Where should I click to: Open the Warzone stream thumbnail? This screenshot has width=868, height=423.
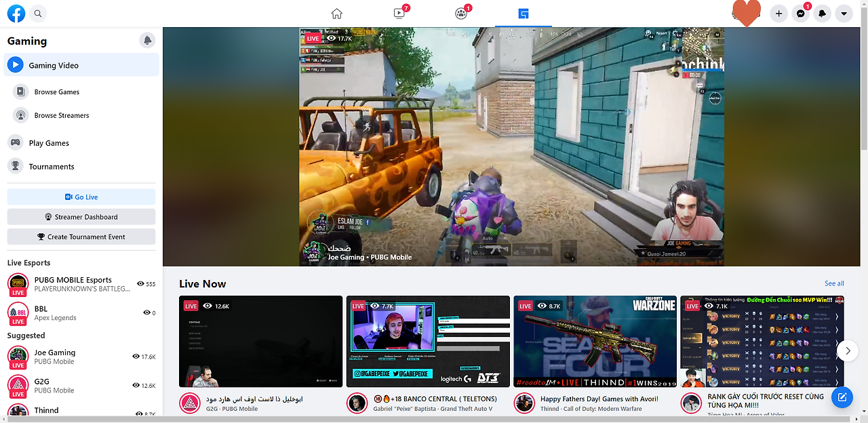(595, 342)
